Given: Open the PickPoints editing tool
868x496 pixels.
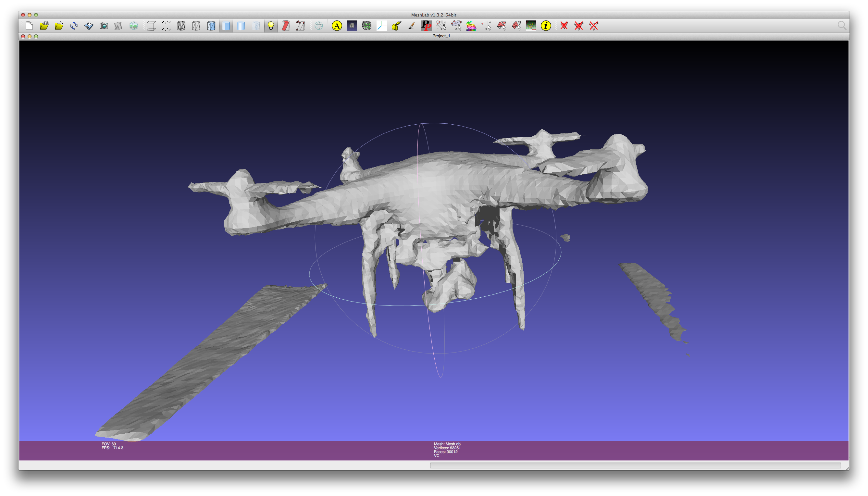Looking at the screenshot, I should pyautogui.click(x=427, y=26).
